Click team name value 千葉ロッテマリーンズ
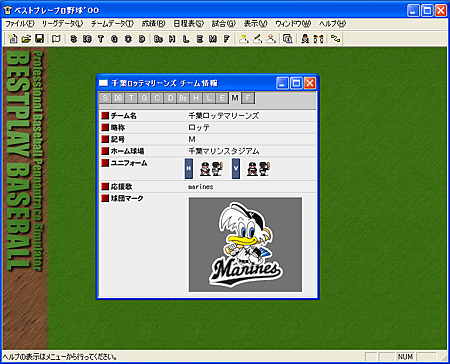 click(224, 116)
